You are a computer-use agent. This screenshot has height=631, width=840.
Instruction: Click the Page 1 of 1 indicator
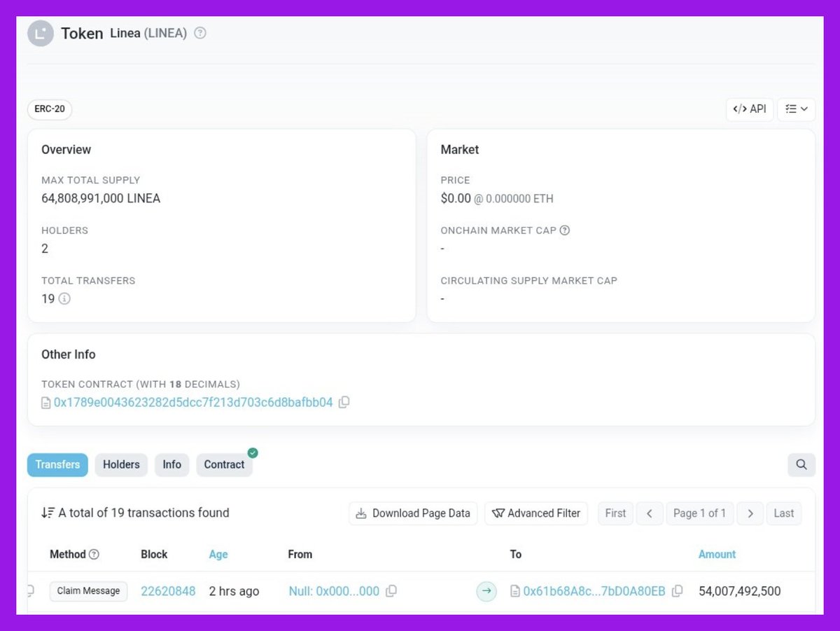tap(699, 513)
